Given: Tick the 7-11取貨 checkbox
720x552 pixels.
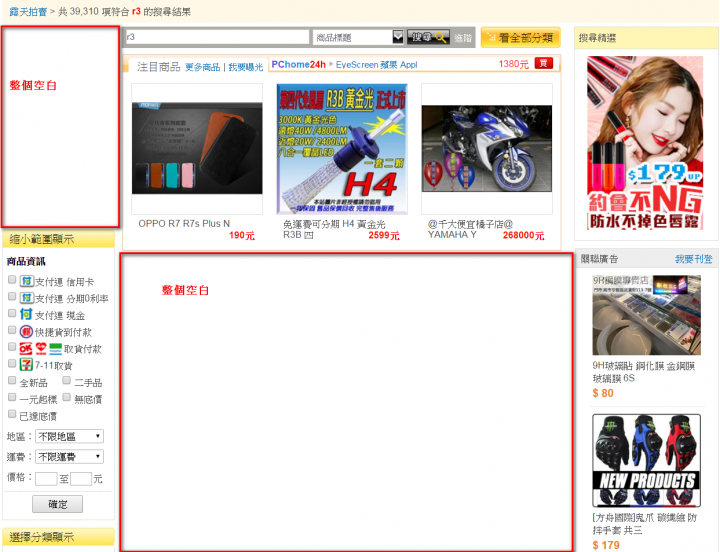Looking at the screenshot, I should click(x=12, y=364).
